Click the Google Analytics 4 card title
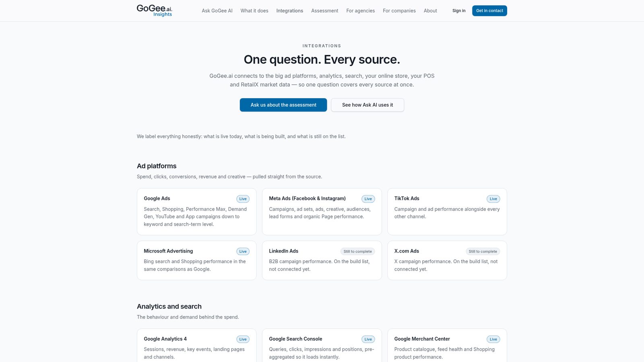The height and width of the screenshot is (362, 644). click(x=165, y=339)
